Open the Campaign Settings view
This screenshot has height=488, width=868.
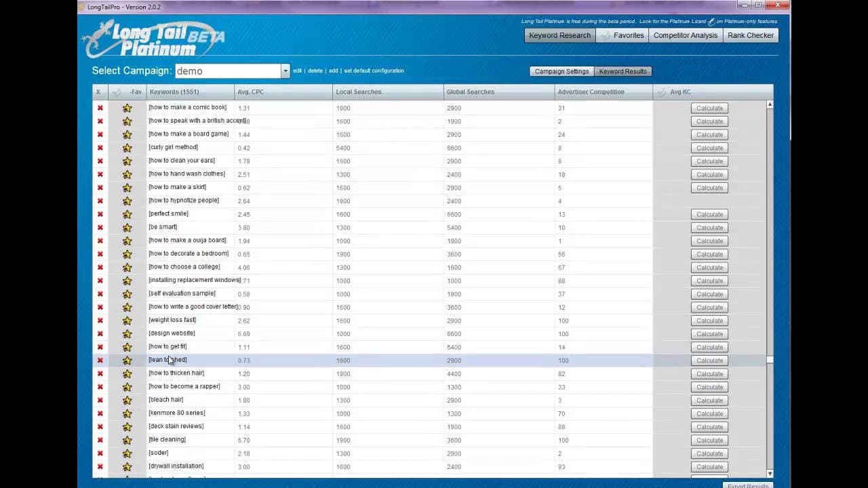(561, 71)
